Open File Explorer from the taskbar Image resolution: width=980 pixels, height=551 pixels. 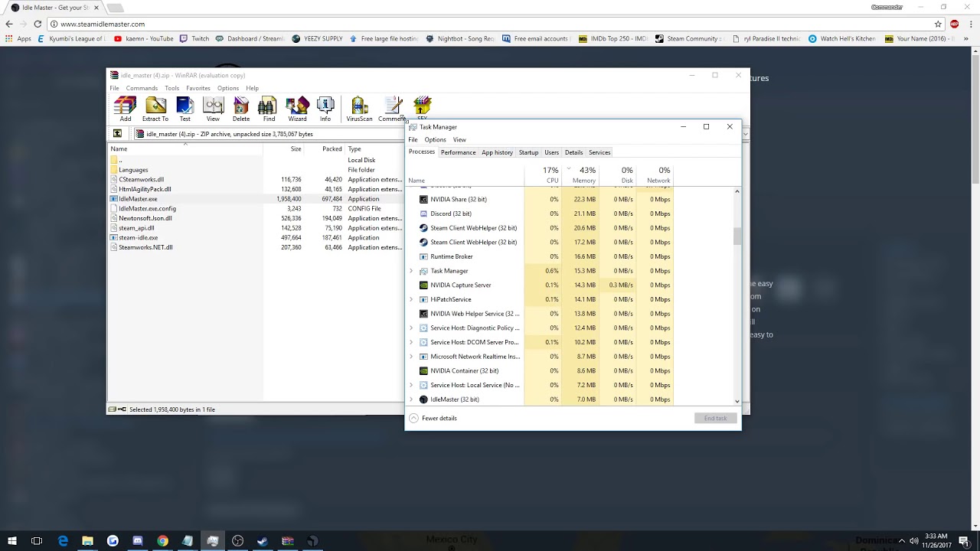click(87, 541)
